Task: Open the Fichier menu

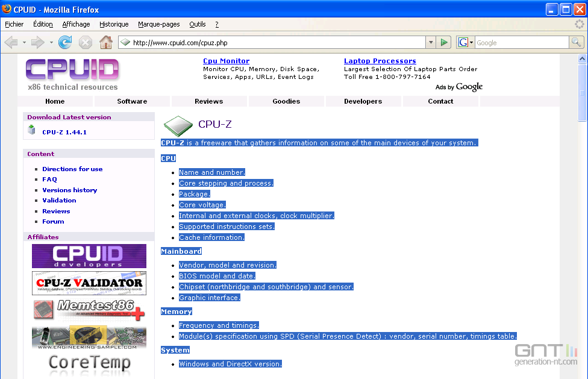Action: (14, 24)
